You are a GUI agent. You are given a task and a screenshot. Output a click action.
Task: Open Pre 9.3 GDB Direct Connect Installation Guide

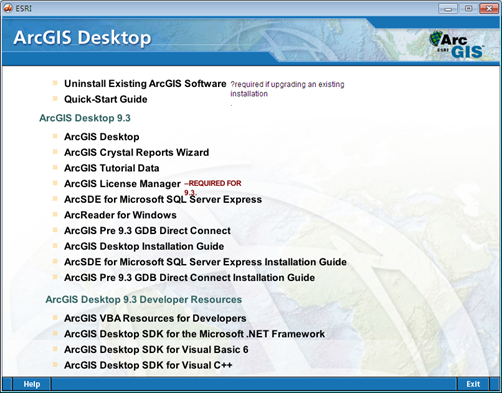[x=189, y=278]
